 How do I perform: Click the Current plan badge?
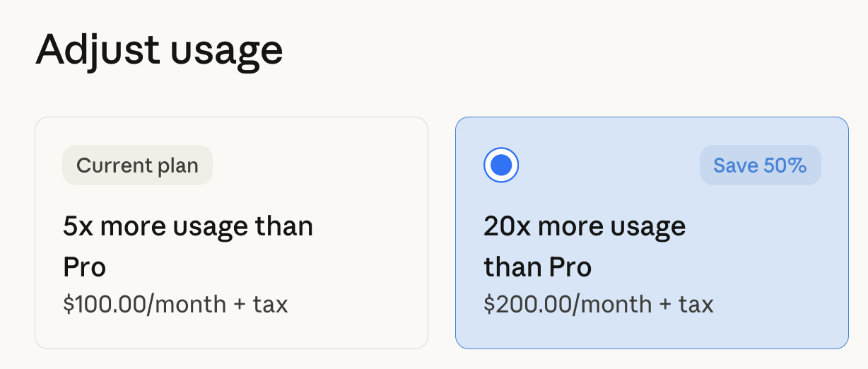(x=137, y=165)
